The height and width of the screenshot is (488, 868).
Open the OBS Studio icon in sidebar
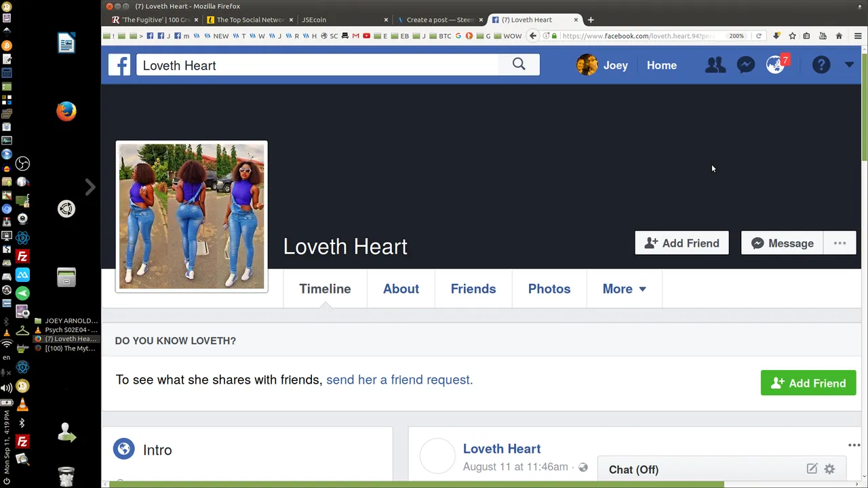22,163
